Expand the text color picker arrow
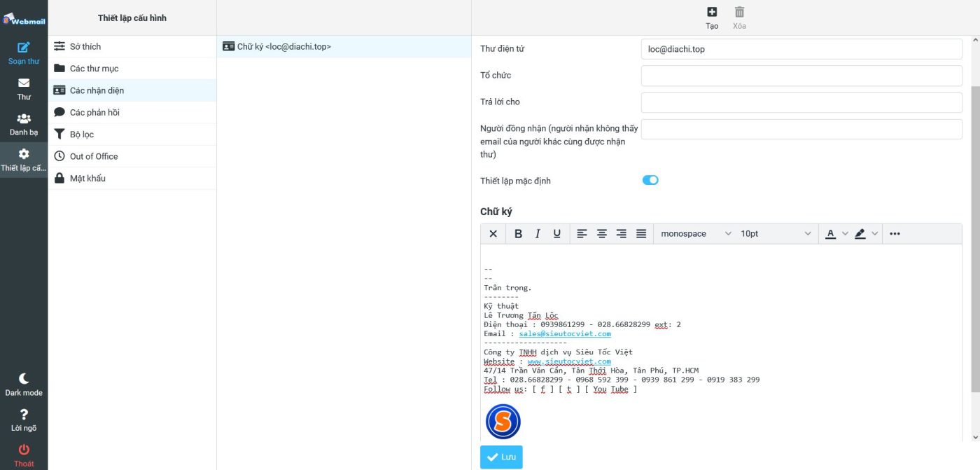 pos(844,234)
